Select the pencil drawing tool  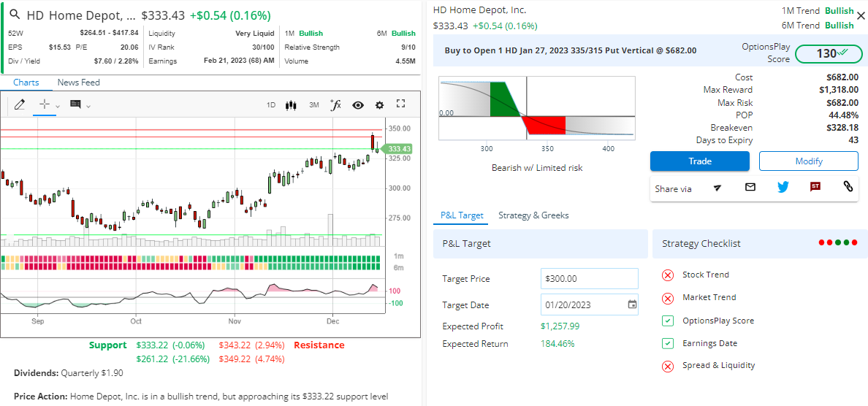pos(20,104)
